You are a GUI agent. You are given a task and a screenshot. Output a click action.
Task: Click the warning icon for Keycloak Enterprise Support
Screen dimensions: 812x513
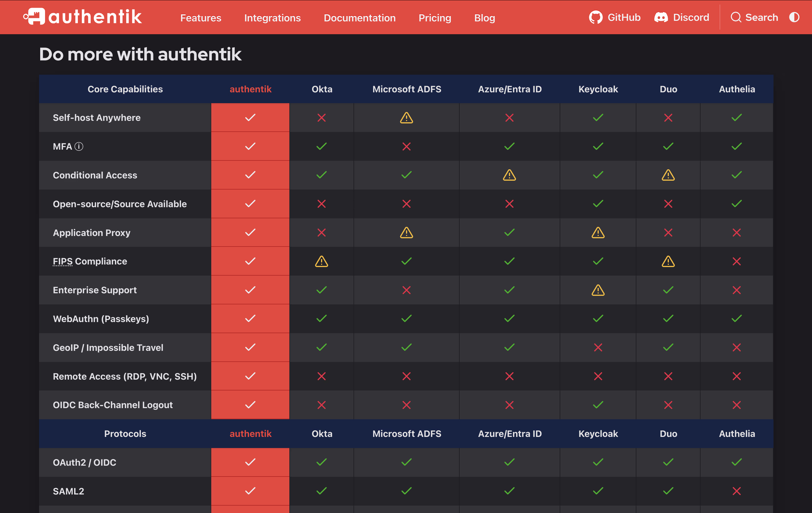tap(598, 290)
